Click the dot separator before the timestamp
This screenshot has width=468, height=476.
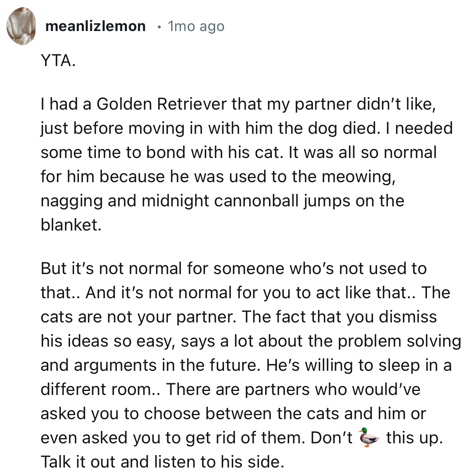point(159,27)
